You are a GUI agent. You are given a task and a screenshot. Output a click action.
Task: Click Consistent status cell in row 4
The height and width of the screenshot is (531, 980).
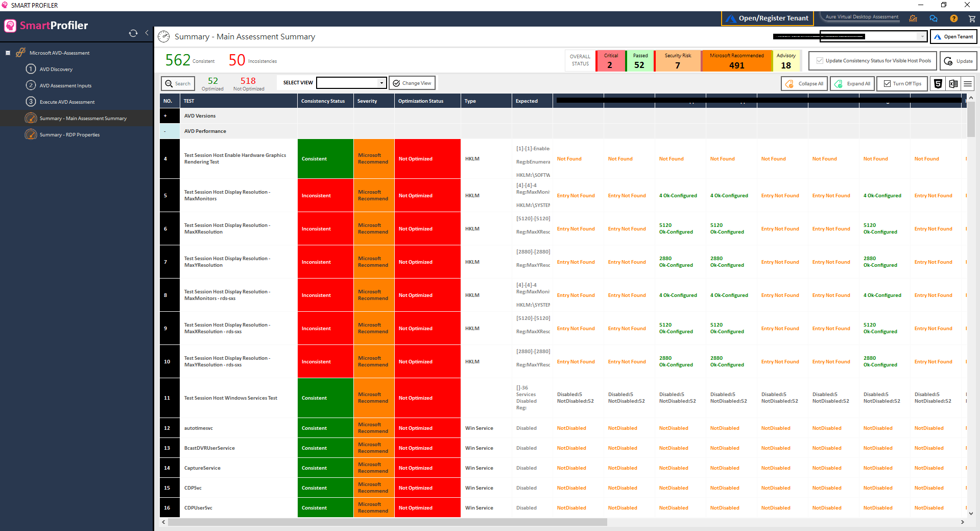click(x=325, y=159)
